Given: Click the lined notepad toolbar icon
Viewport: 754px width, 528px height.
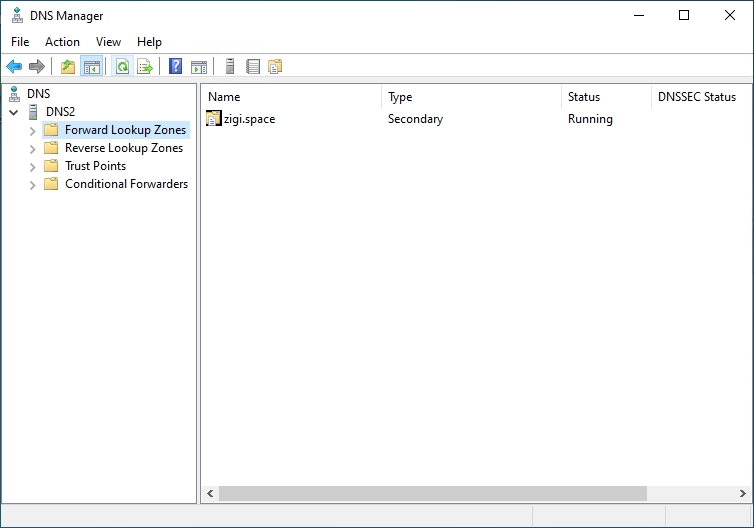Looking at the screenshot, I should (253, 66).
